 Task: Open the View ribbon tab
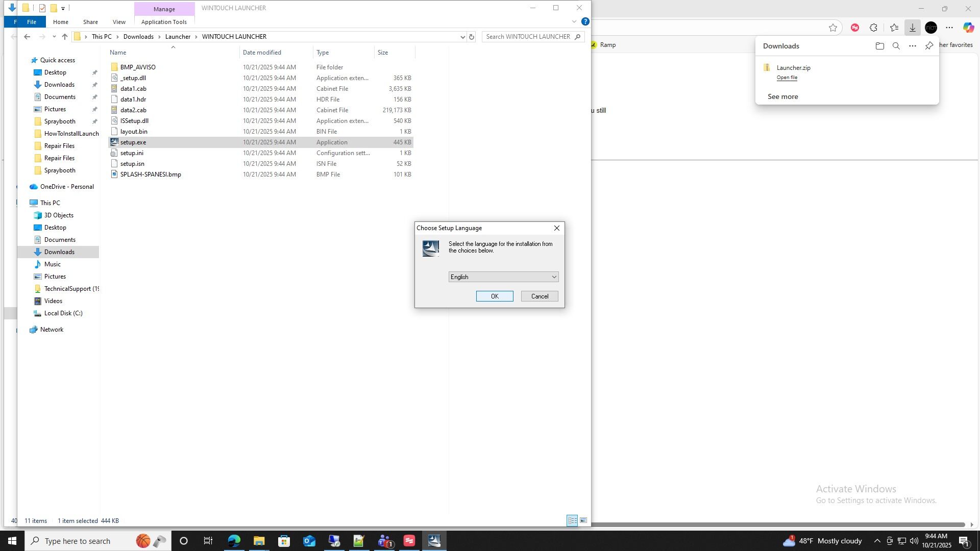pos(119,22)
